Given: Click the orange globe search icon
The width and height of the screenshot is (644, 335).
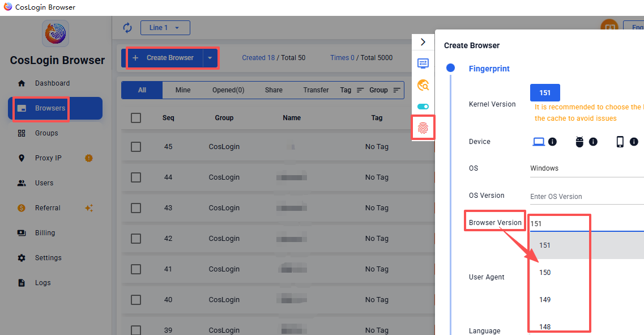Looking at the screenshot, I should coord(423,85).
